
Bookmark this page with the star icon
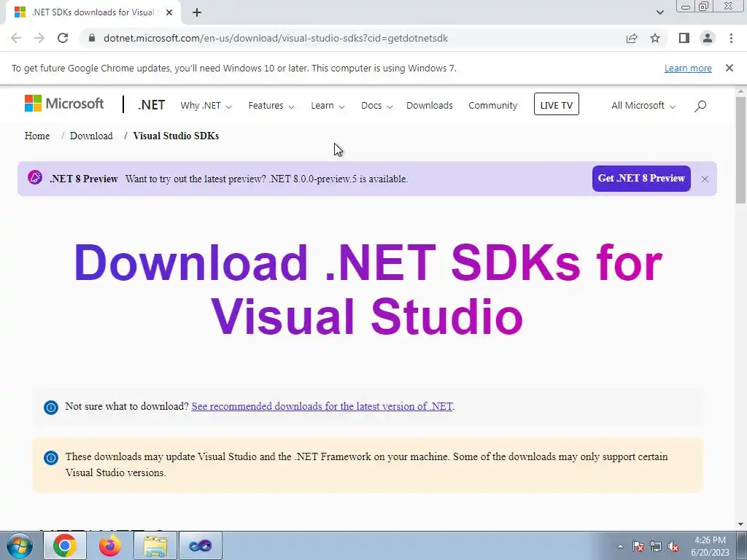pyautogui.click(x=655, y=38)
